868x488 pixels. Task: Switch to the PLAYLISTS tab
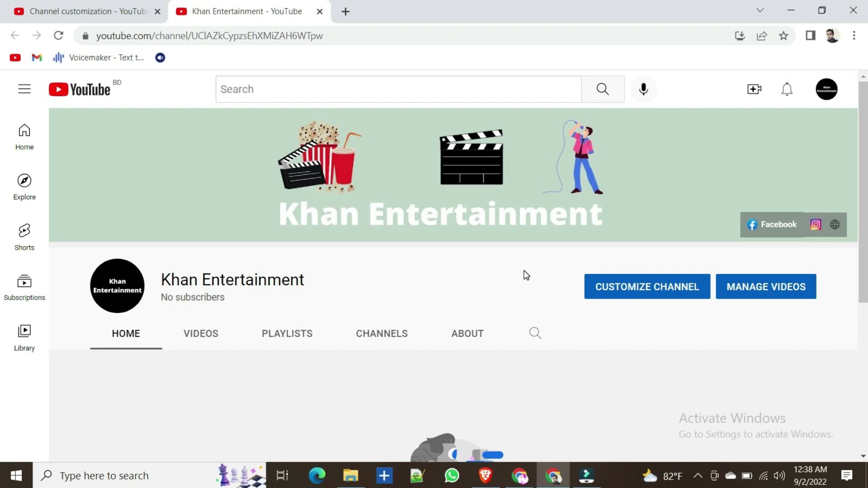click(287, 333)
